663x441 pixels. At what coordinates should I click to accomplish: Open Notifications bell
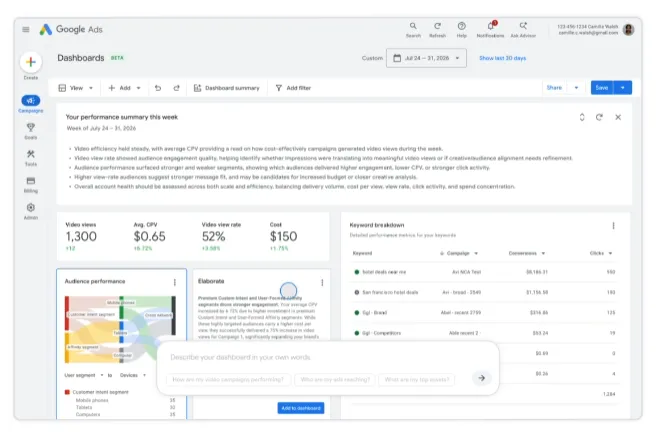[490, 30]
